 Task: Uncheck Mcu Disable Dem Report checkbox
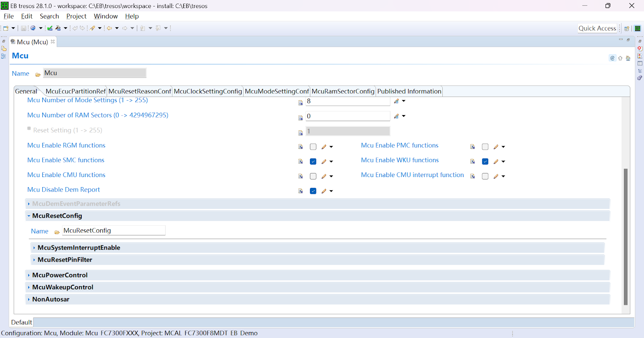(x=313, y=191)
